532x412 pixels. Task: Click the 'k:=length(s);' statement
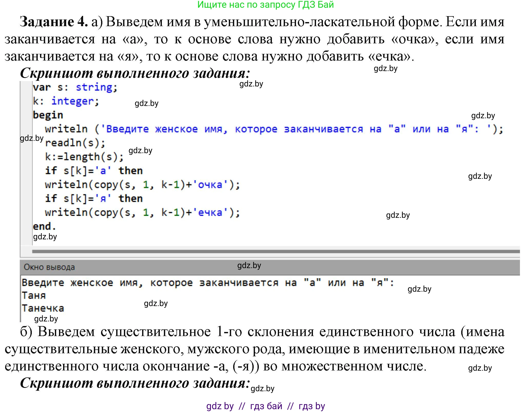point(84,157)
